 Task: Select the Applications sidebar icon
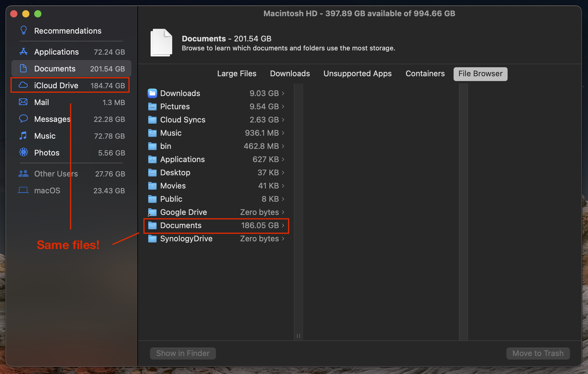(x=23, y=52)
